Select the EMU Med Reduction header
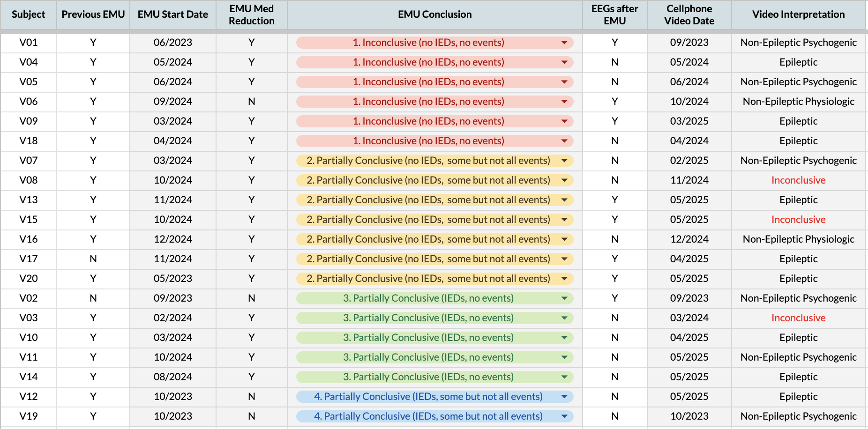The height and width of the screenshot is (429, 868). (251, 15)
